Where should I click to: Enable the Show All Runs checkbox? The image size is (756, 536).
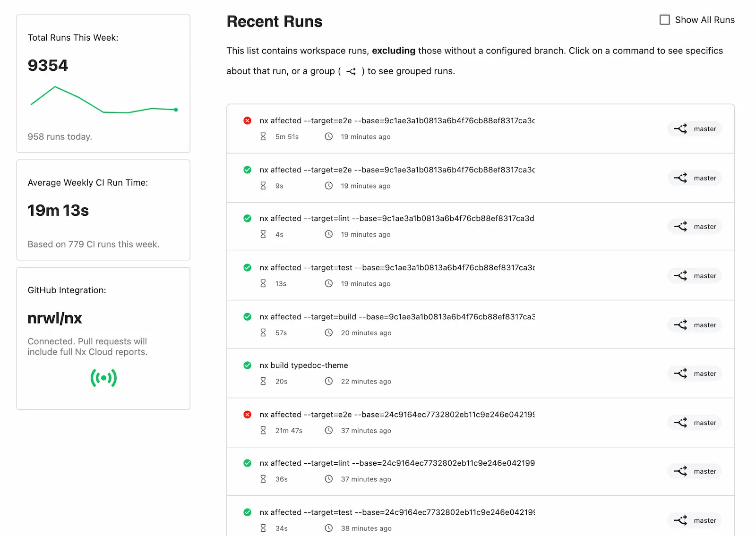664,20
